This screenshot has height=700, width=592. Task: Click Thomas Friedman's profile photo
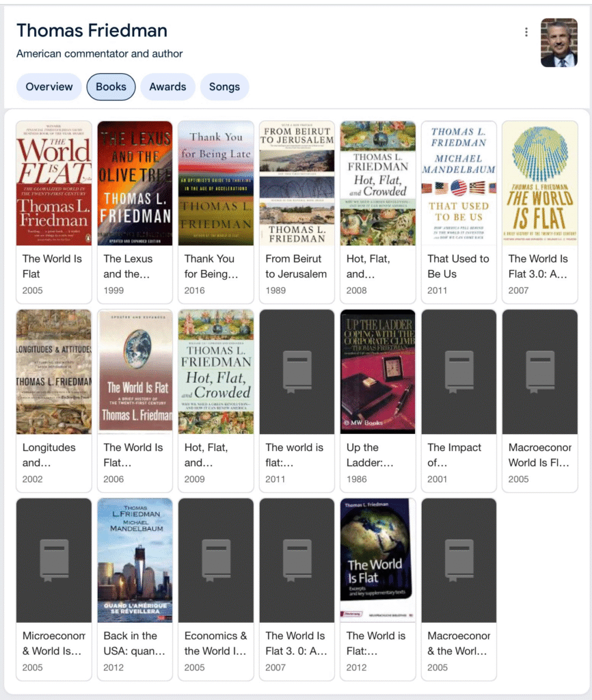(x=559, y=43)
